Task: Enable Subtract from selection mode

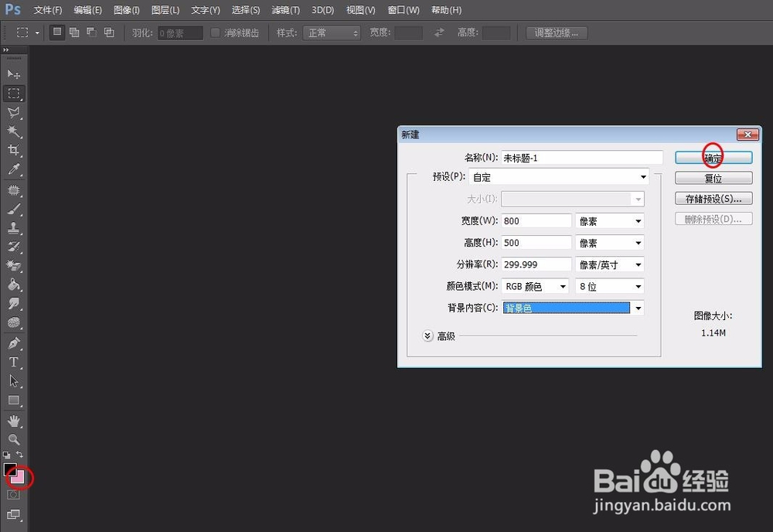Action: 91,32
